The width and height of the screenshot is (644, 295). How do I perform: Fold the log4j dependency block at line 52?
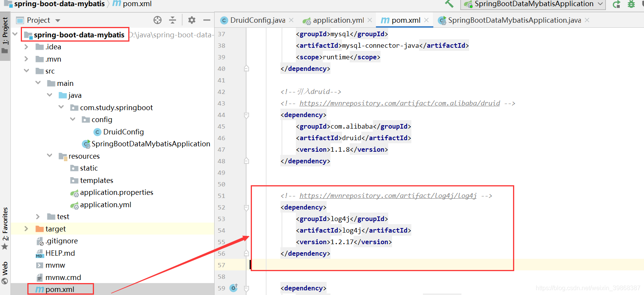click(x=246, y=207)
